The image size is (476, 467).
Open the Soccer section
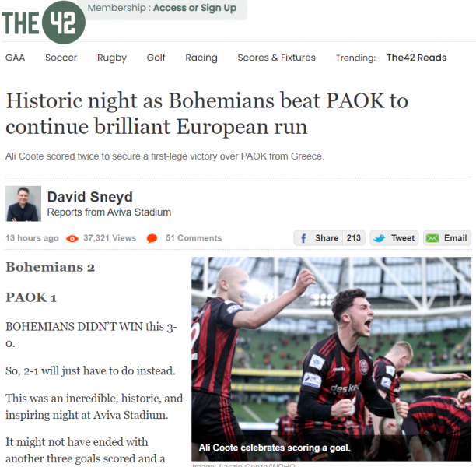[x=61, y=58]
